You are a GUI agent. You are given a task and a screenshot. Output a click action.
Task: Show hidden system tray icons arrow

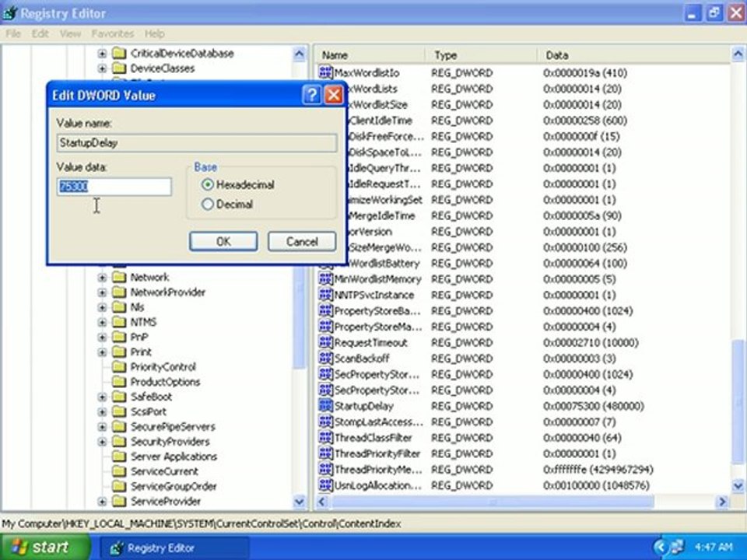(x=660, y=547)
